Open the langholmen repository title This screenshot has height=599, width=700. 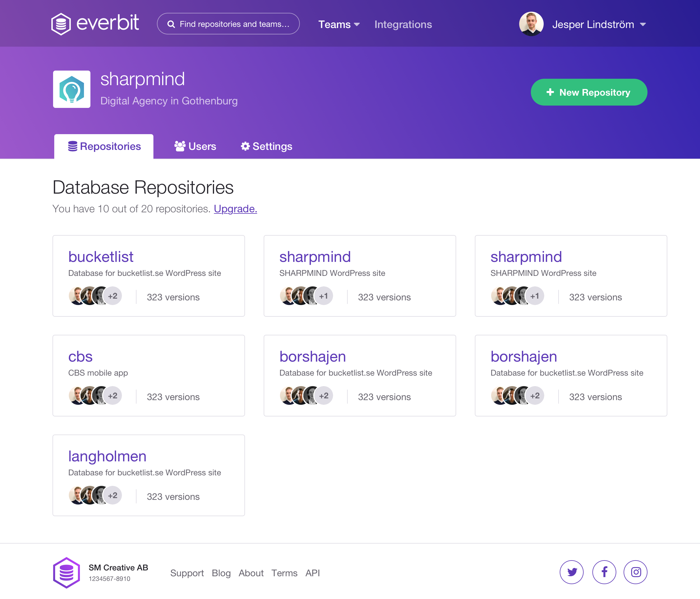tap(107, 456)
